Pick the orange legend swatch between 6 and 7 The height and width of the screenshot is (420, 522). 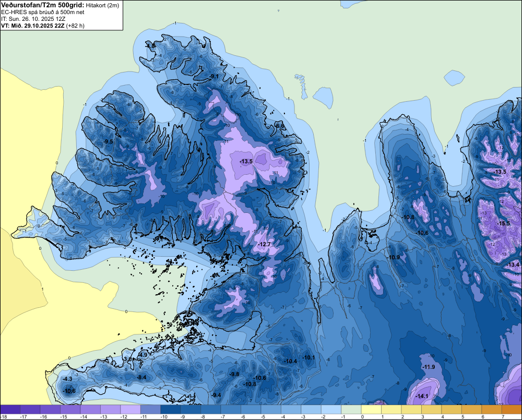492,410
